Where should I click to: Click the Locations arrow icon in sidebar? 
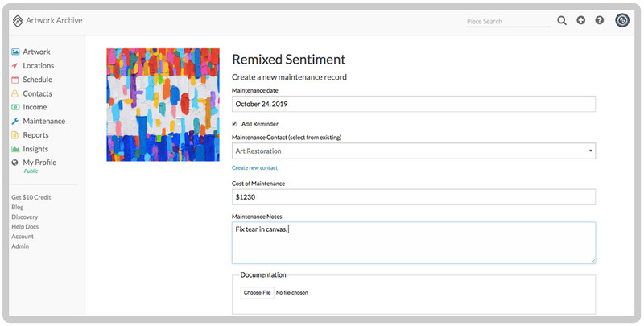[15, 66]
